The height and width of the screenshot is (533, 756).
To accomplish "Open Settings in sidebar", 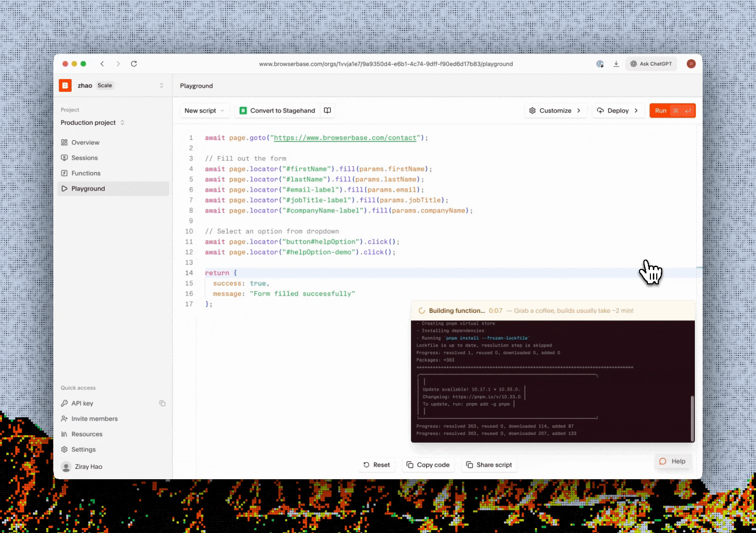I will click(78, 449).
